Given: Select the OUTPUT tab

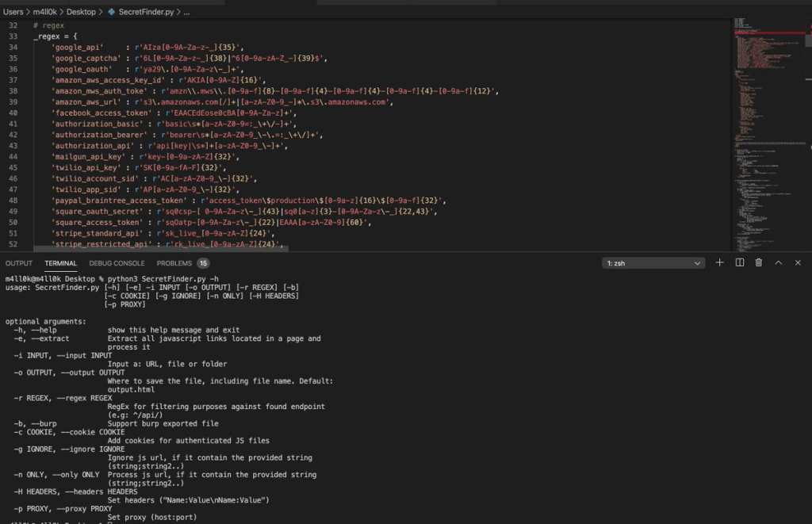Looking at the screenshot, I should (18, 262).
